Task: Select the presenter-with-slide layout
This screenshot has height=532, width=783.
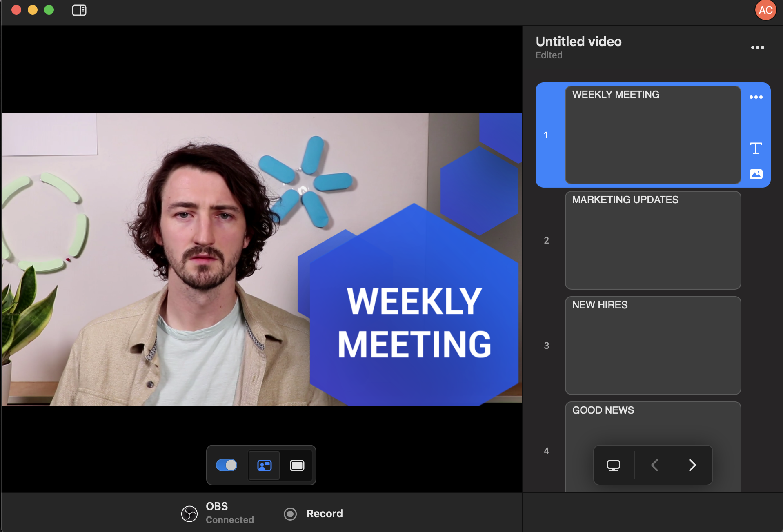Action: pos(264,465)
